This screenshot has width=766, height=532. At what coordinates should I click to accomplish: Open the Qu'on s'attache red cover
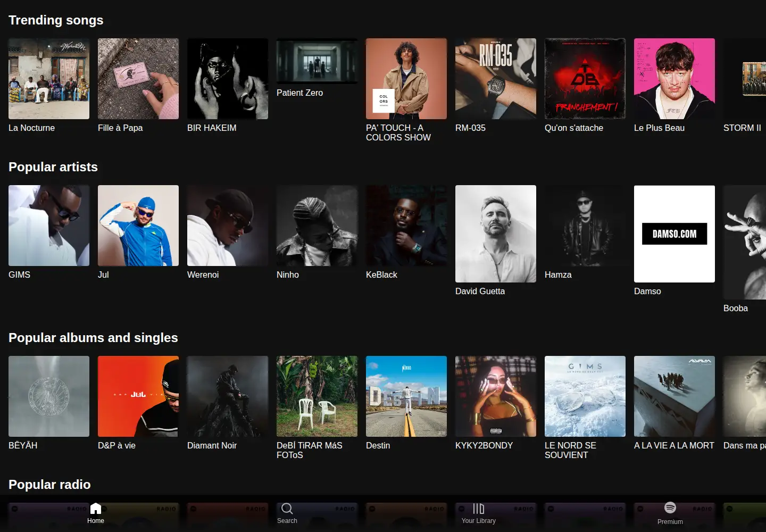pos(585,79)
